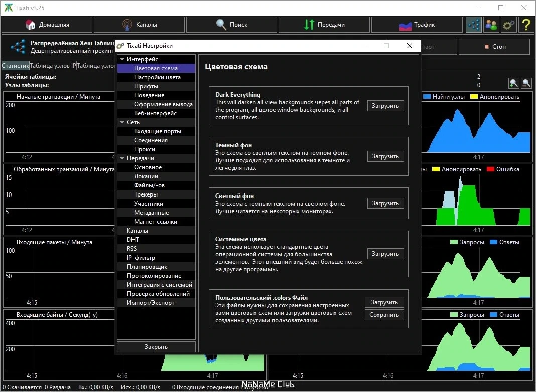
Task: Click the zoom-out magnifier icon
Action: 526,83
